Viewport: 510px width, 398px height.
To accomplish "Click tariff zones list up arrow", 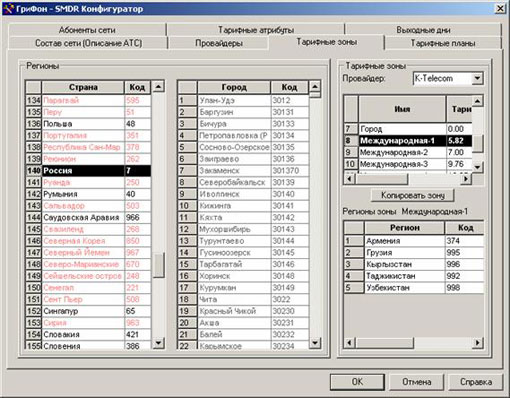I will (x=477, y=101).
